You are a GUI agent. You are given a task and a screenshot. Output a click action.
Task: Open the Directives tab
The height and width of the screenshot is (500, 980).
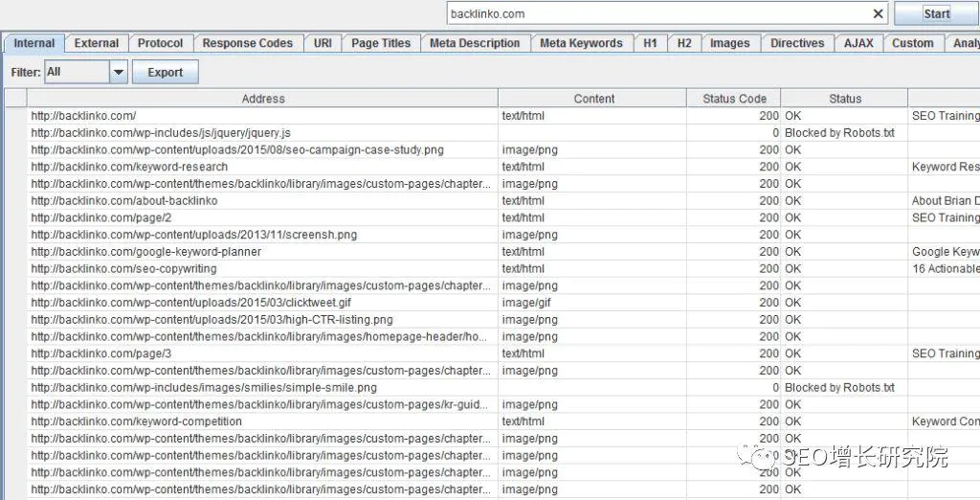point(797,43)
